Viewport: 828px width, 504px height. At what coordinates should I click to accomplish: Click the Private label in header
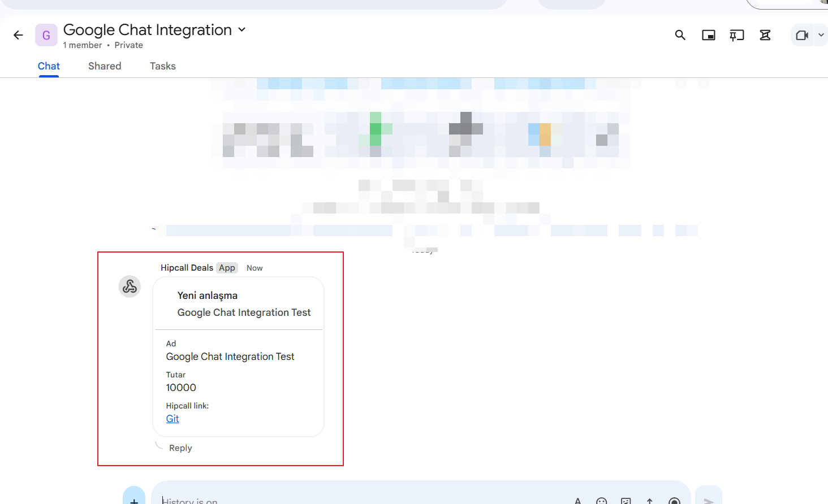[x=129, y=45]
